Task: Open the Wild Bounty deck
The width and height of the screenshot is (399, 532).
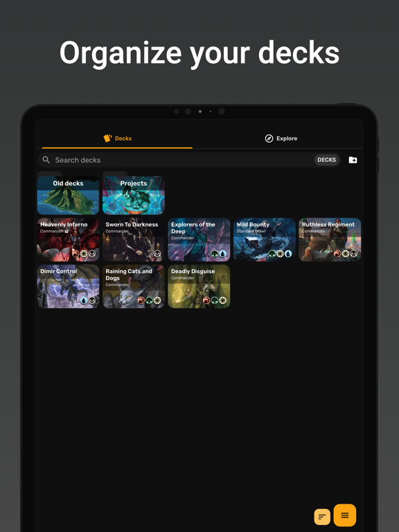Action: click(265, 240)
